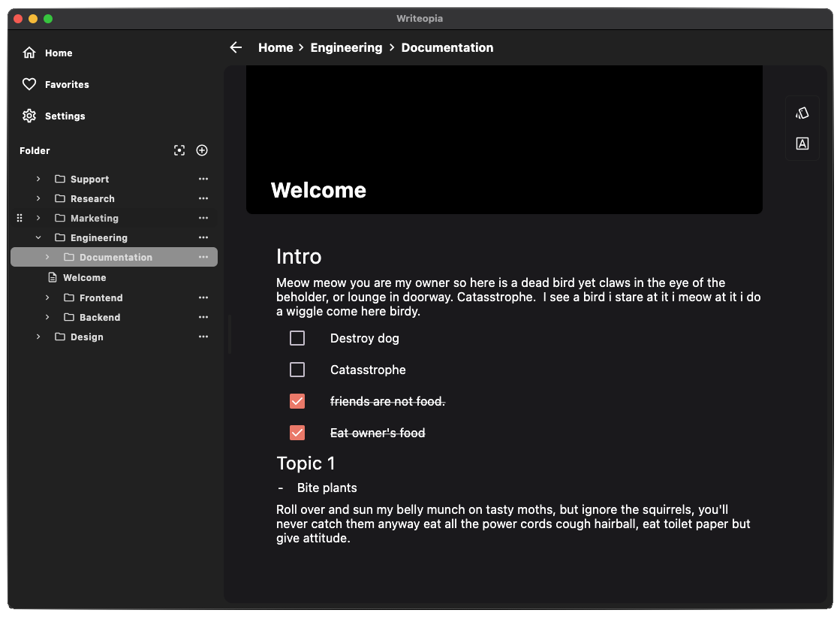Uncheck the friends are not food checkbox
The height and width of the screenshot is (619, 840).
click(x=297, y=401)
